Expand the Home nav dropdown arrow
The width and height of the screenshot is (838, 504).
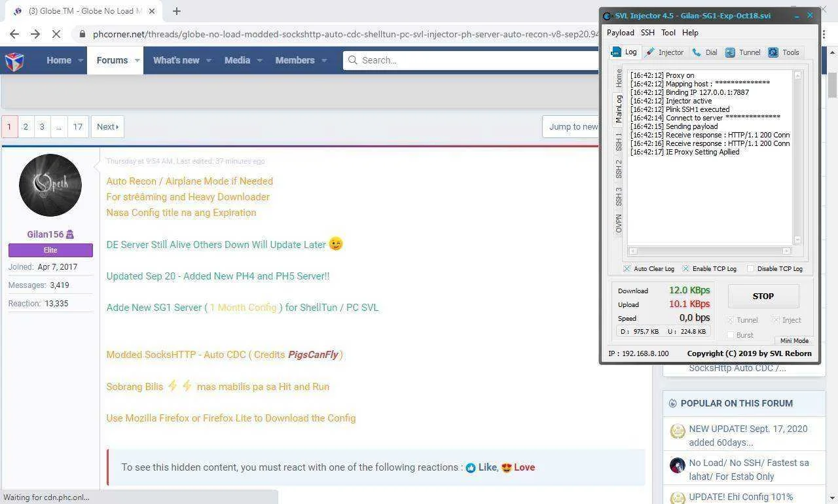coord(81,60)
